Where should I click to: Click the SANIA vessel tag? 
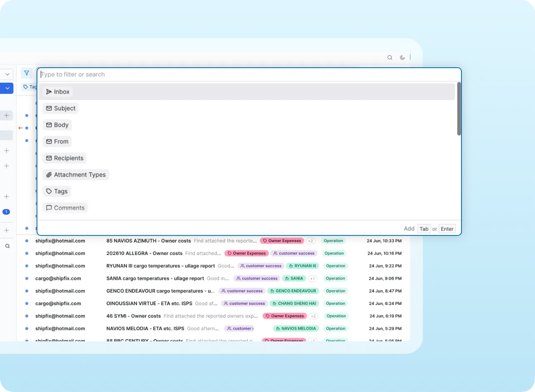(x=294, y=278)
